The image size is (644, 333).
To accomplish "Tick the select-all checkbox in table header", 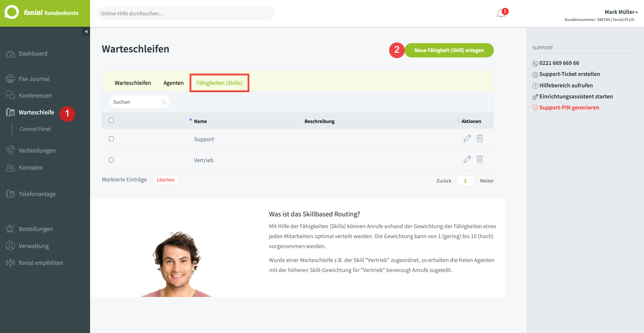I will pyautogui.click(x=111, y=121).
